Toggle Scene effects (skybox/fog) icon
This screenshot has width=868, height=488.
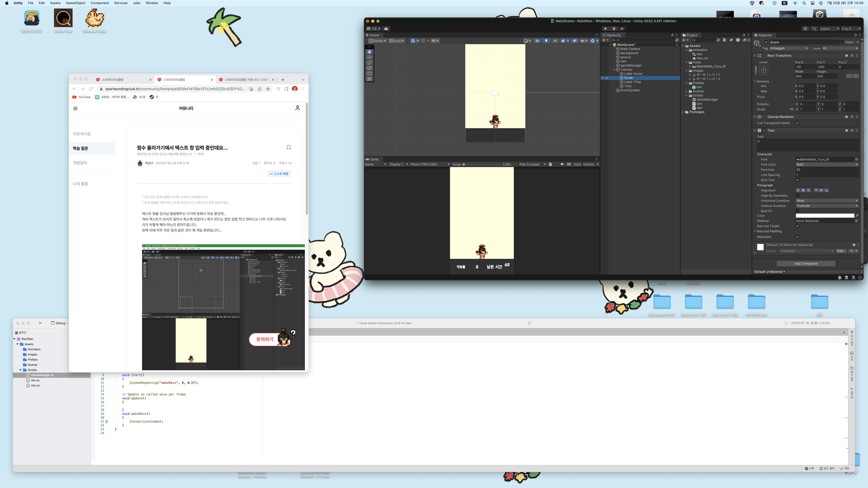pos(563,41)
